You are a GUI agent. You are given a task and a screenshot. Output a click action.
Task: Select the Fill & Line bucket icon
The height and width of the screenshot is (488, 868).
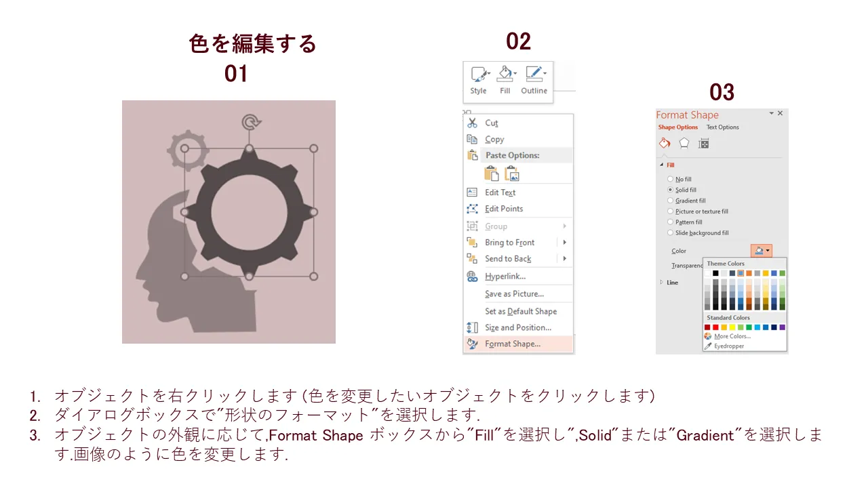665,143
